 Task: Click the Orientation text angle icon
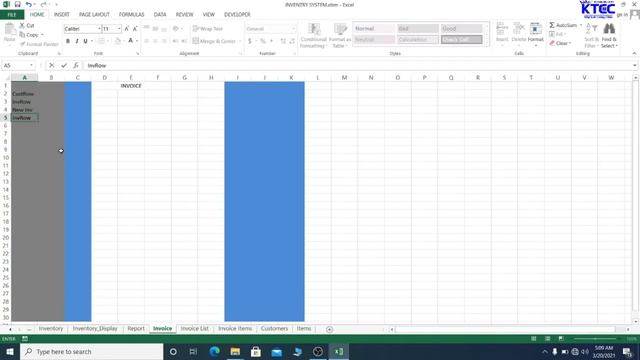tap(176, 29)
